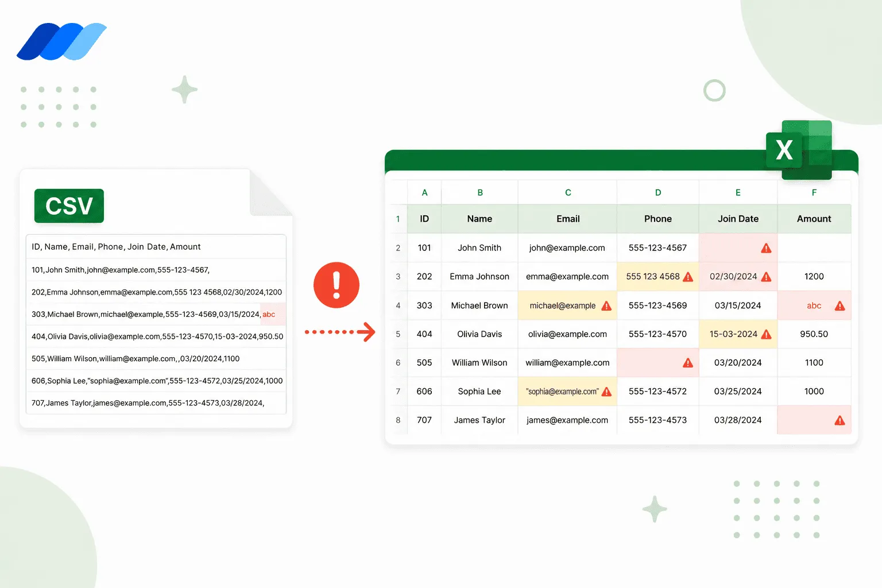Click warning icon beside 15-03-2024

[766, 334]
